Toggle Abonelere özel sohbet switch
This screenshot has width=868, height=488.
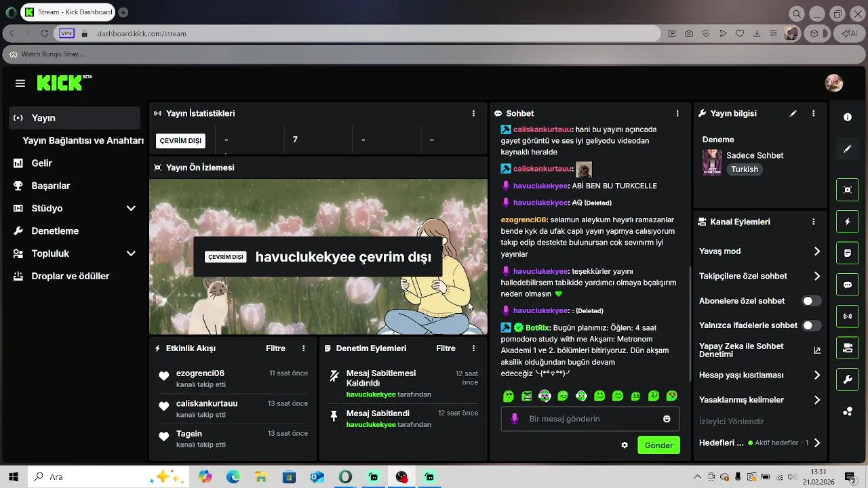tap(812, 301)
